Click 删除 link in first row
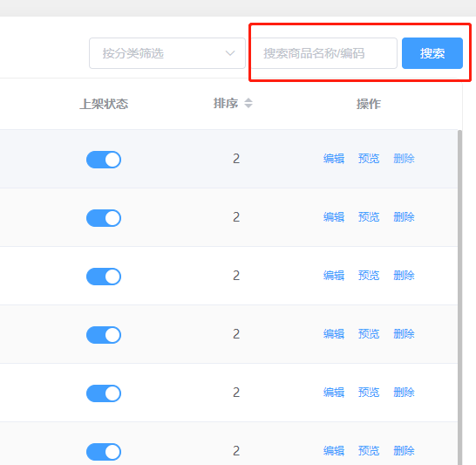The height and width of the screenshot is (465, 476). [404, 159]
